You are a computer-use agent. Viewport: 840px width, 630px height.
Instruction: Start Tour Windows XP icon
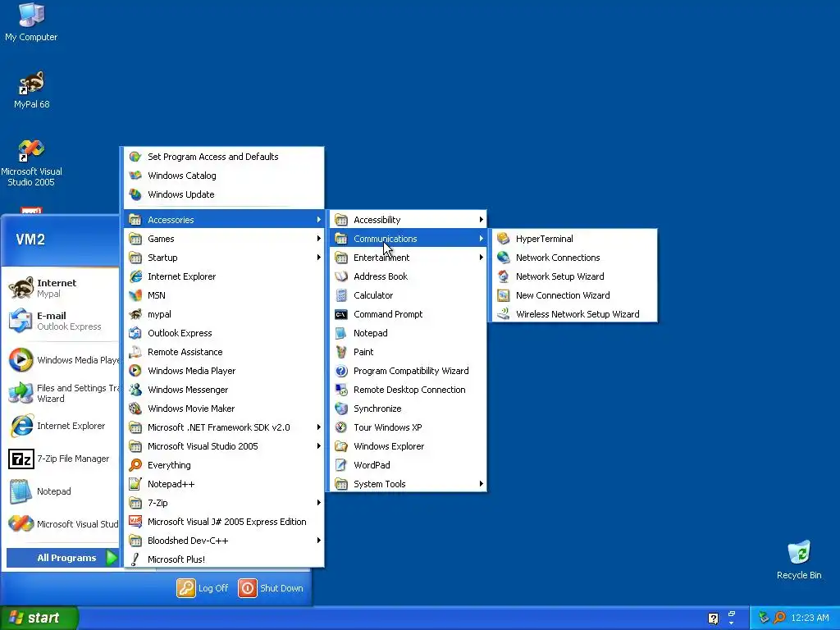tap(341, 427)
